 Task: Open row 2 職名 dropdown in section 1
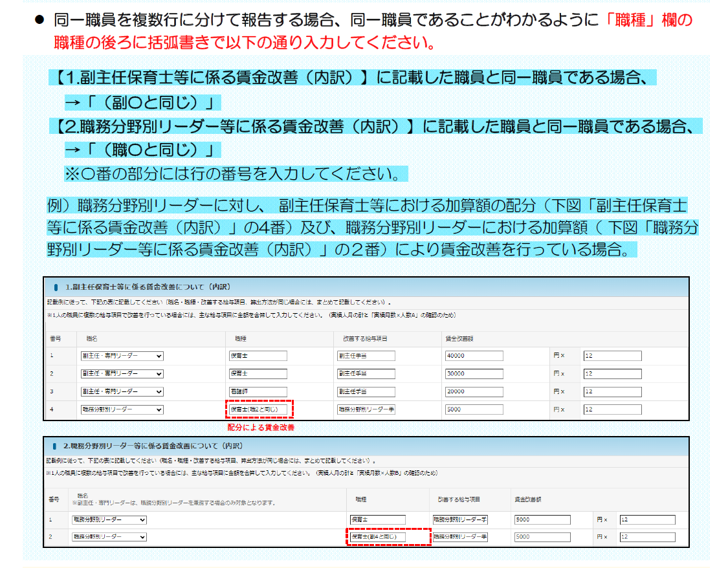coord(122,374)
